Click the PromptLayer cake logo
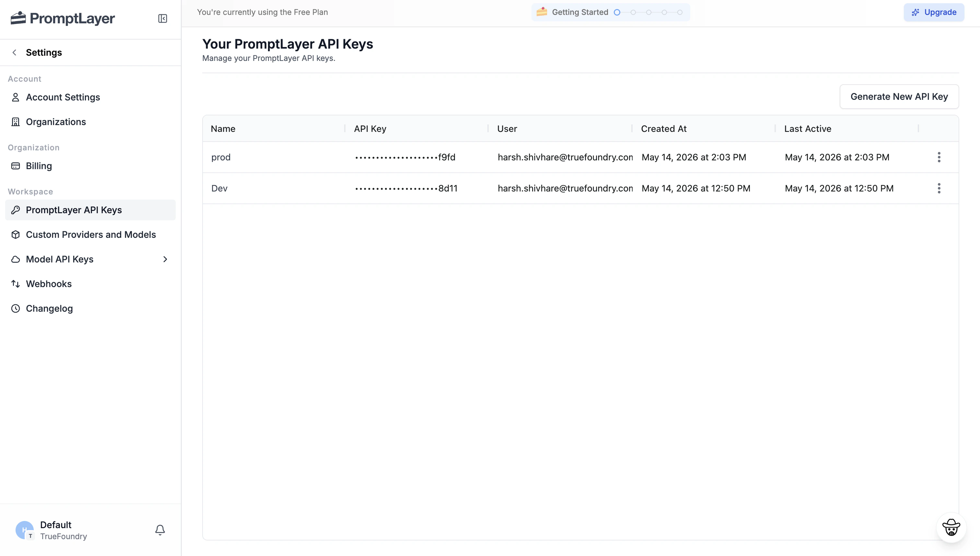980x556 pixels. (x=18, y=18)
